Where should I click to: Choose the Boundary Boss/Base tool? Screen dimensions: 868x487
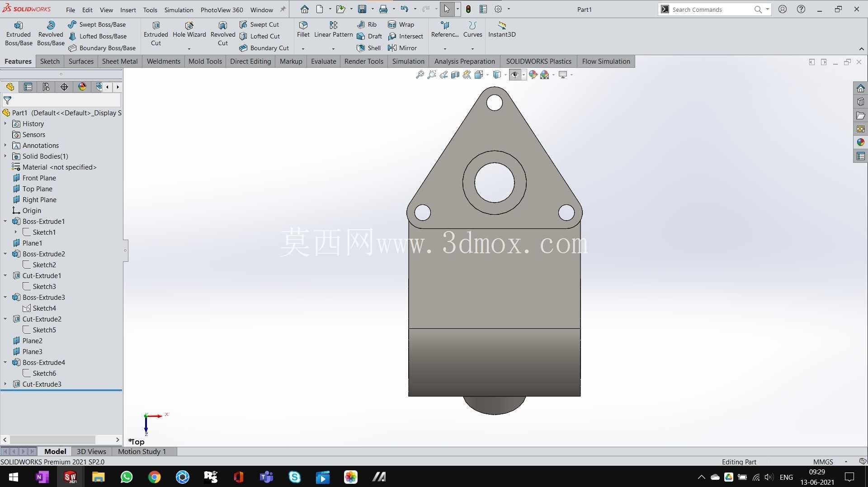(102, 48)
